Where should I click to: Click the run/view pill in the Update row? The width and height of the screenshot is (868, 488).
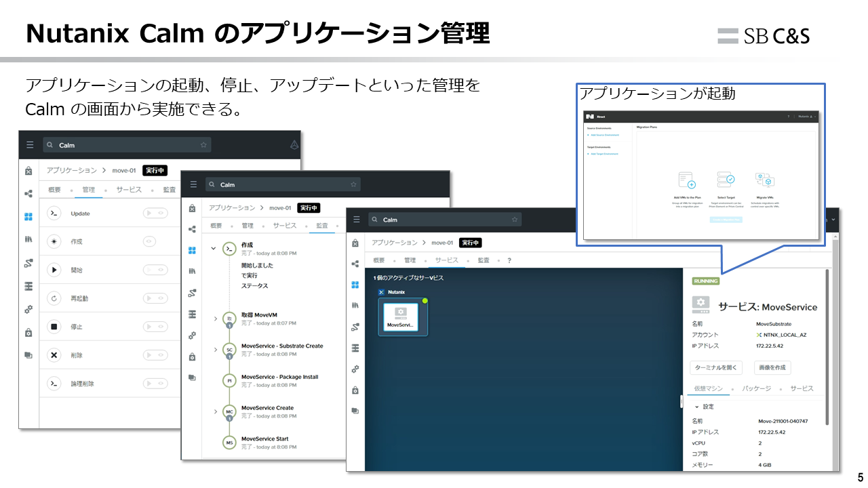coord(155,213)
